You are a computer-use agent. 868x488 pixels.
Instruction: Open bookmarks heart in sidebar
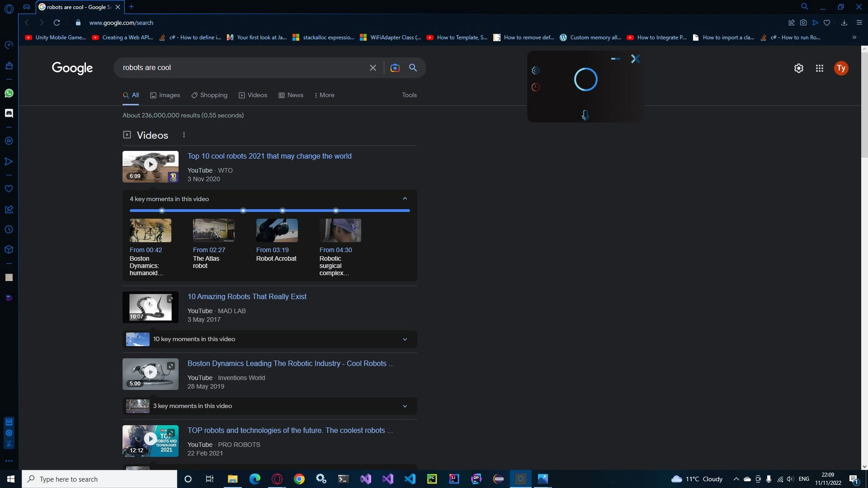pos(9,189)
